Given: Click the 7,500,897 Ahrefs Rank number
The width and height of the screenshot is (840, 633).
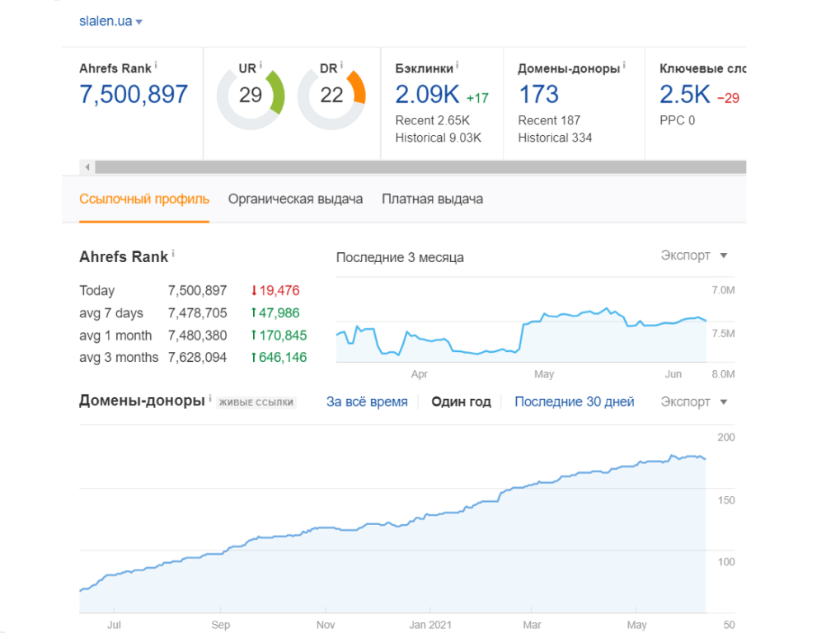Looking at the screenshot, I should pos(134,95).
